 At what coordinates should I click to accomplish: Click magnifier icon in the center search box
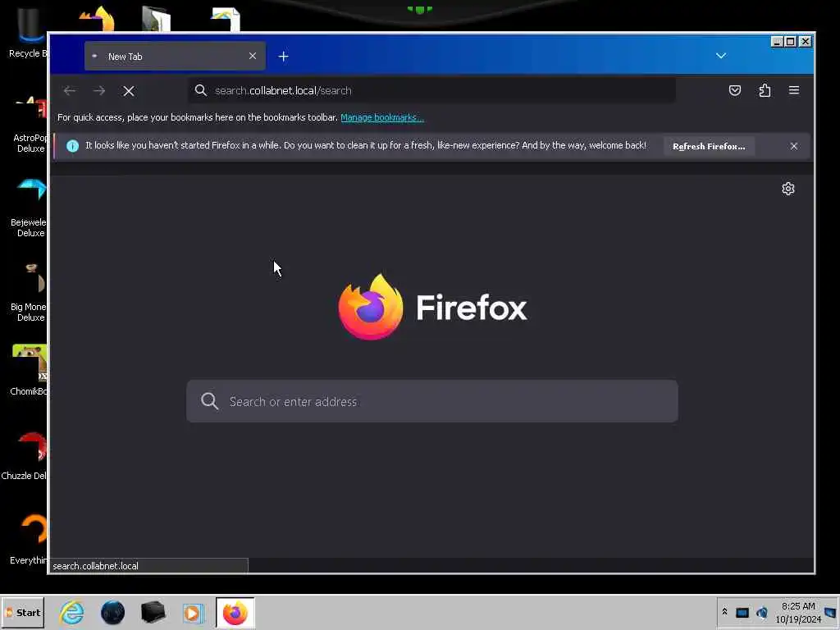tap(209, 401)
